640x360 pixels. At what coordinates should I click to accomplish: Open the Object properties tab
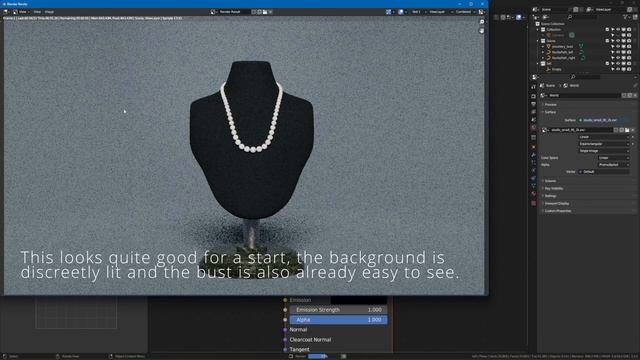point(533,147)
